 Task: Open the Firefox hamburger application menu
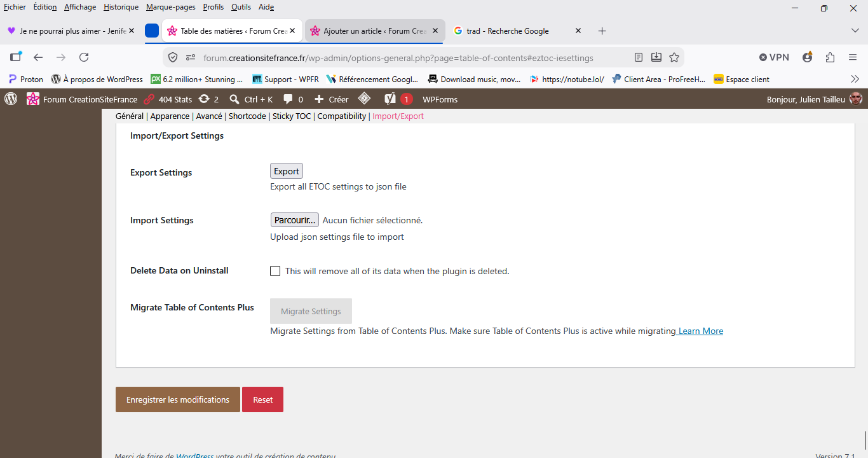853,57
